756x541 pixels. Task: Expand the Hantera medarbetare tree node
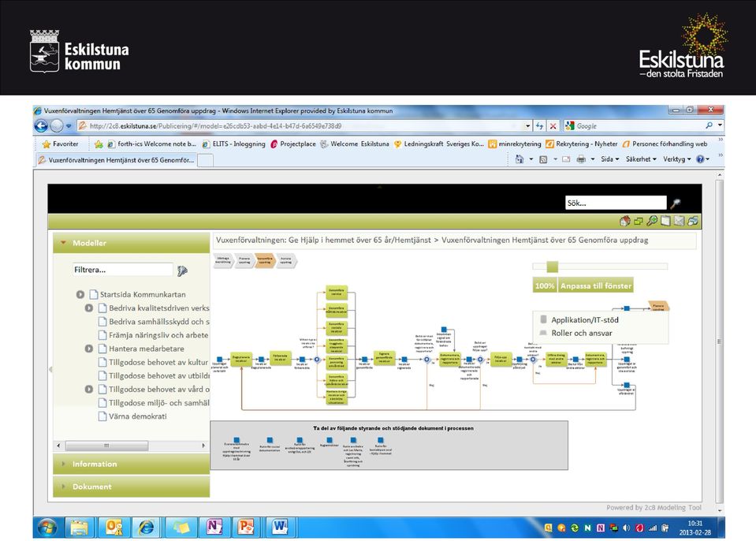click(x=89, y=349)
